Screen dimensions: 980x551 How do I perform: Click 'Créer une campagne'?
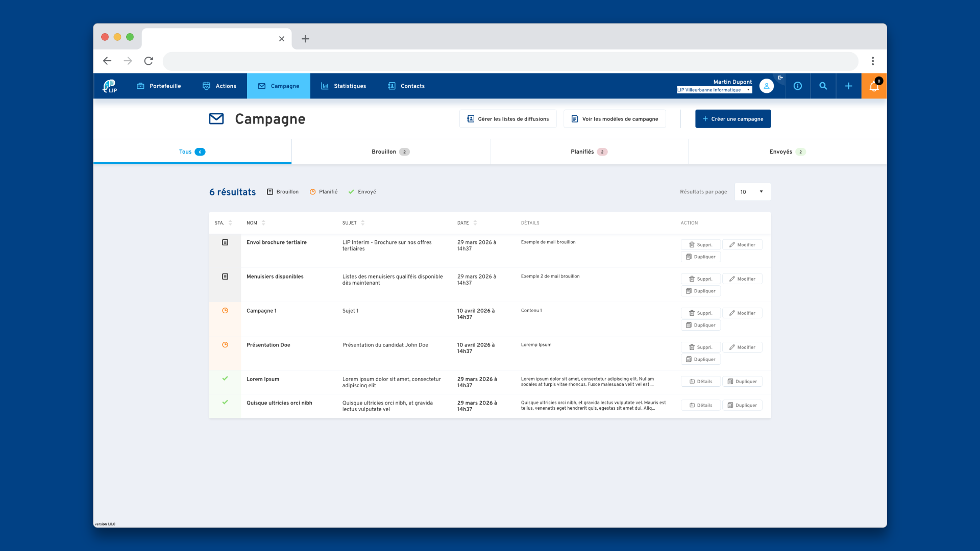(x=733, y=118)
